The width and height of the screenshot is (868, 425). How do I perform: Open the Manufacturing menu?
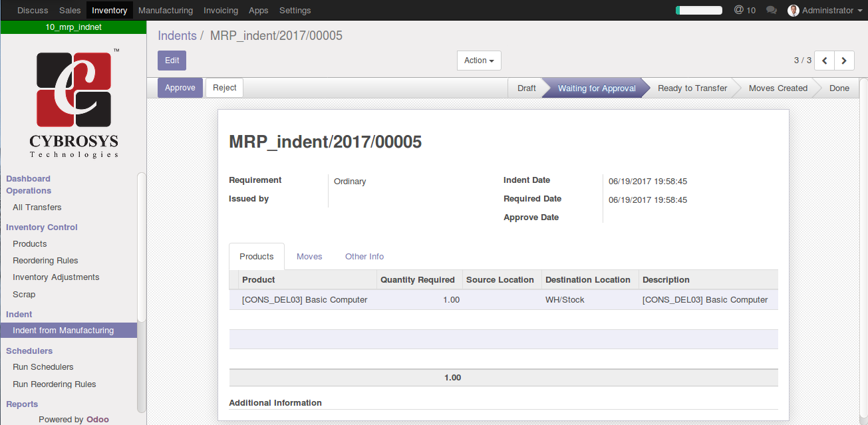(166, 11)
